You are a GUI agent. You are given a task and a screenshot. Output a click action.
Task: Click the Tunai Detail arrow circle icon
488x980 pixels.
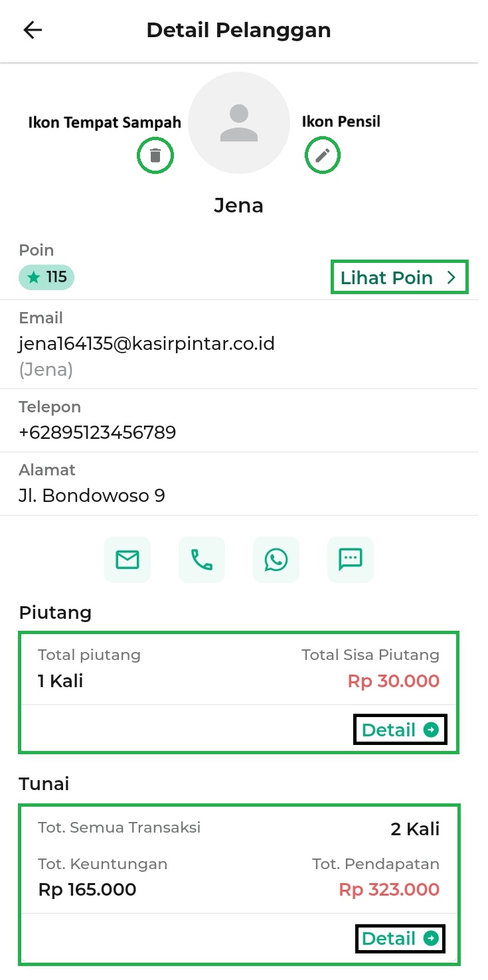pyautogui.click(x=431, y=938)
